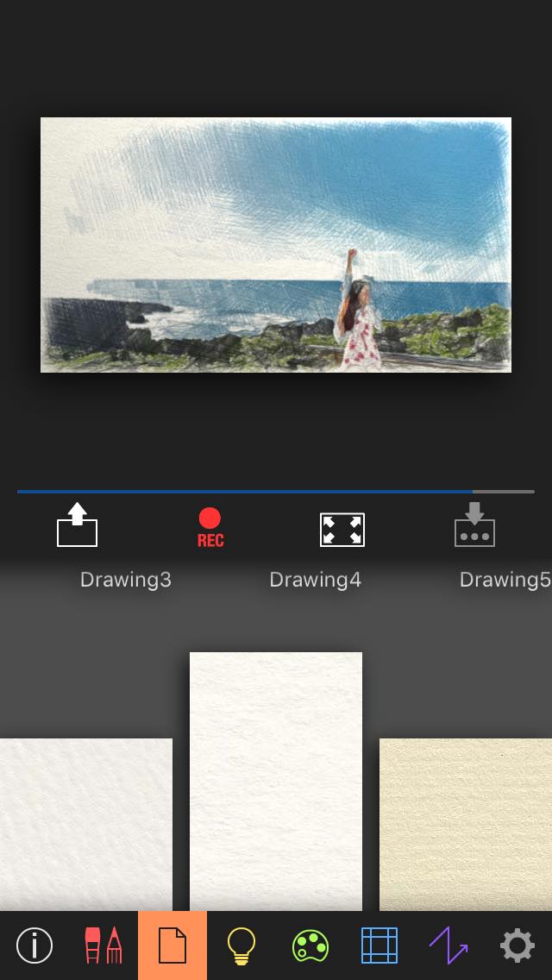Image resolution: width=552 pixels, height=980 pixels.
Task: Select the paper/document tab
Action: pyautogui.click(x=172, y=945)
